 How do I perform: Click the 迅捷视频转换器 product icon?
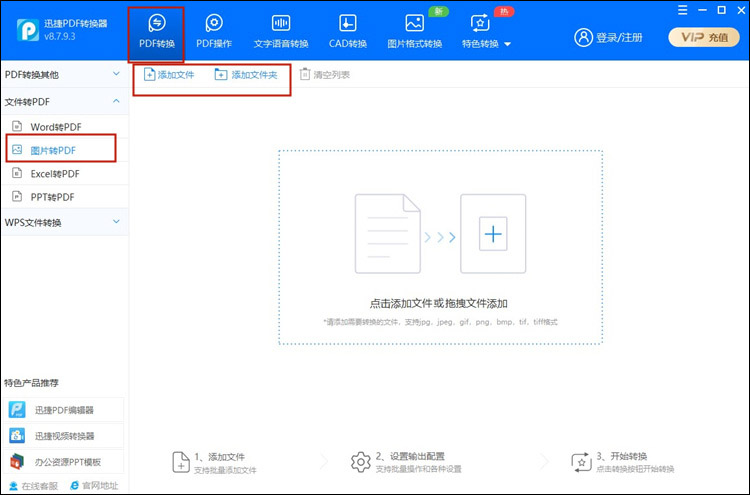pyautogui.click(x=17, y=436)
